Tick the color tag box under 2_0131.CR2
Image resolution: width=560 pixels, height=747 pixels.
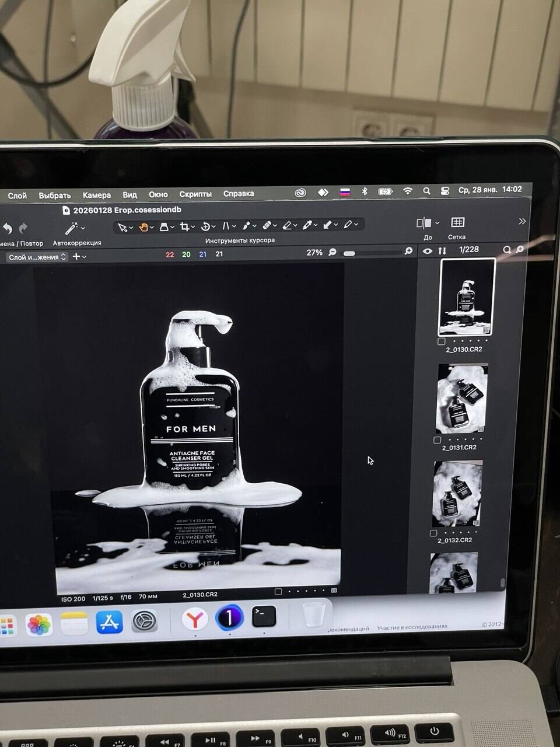point(437,440)
